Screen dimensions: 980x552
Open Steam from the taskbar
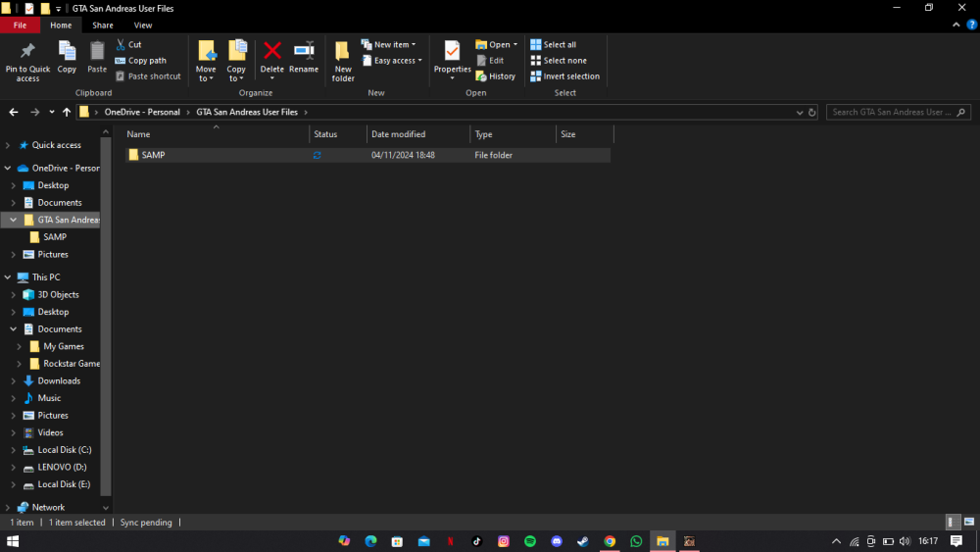pos(582,541)
